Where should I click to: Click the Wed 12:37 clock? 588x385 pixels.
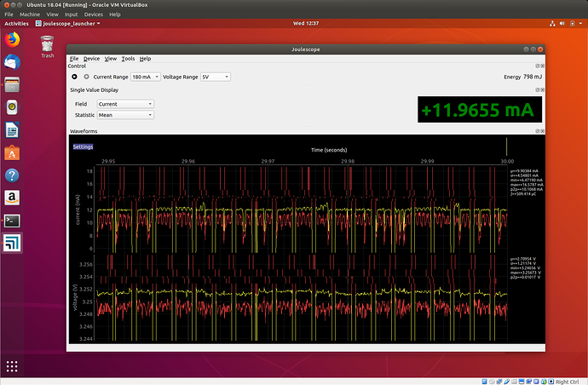[306, 23]
